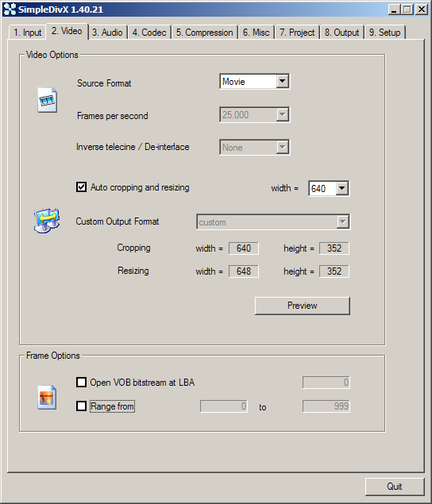The height and width of the screenshot is (504, 432).
Task: Enable Open VOB bitstream at LBA
Action: [x=81, y=383]
